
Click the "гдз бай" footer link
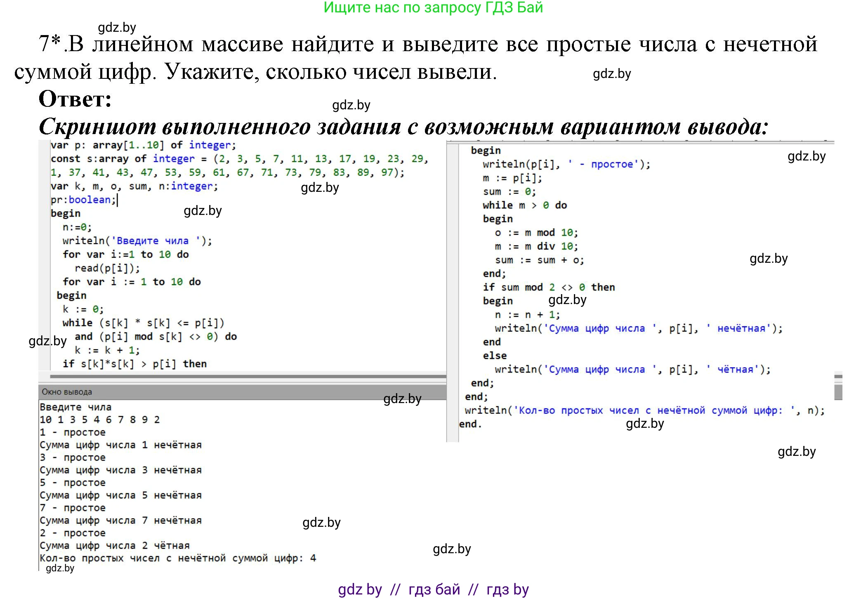[434, 589]
